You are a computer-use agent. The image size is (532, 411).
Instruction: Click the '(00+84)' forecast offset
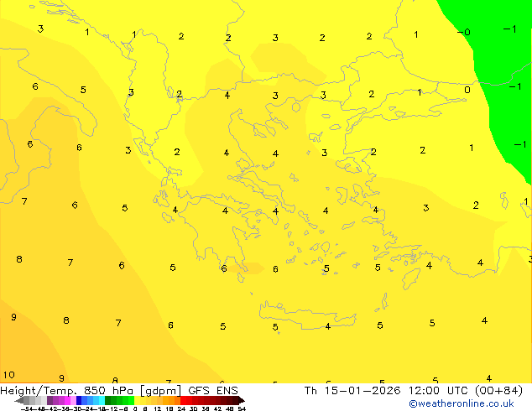(x=498, y=391)
